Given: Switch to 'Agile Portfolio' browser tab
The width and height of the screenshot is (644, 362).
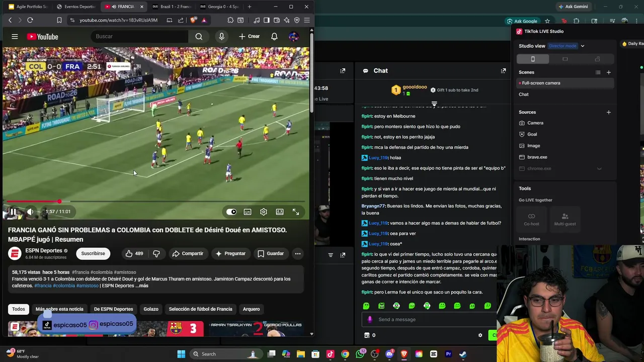Looking at the screenshot, I should 28,7.
